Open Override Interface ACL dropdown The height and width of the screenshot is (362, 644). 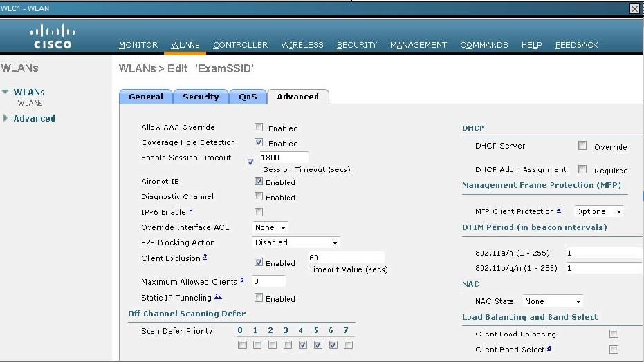pos(270,227)
